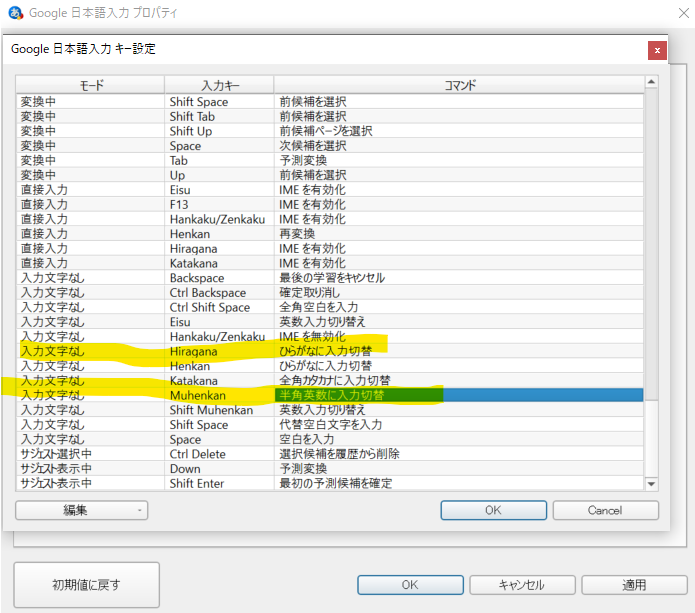Sort by the モード column header
The width and height of the screenshot is (695, 613).
click(x=90, y=85)
